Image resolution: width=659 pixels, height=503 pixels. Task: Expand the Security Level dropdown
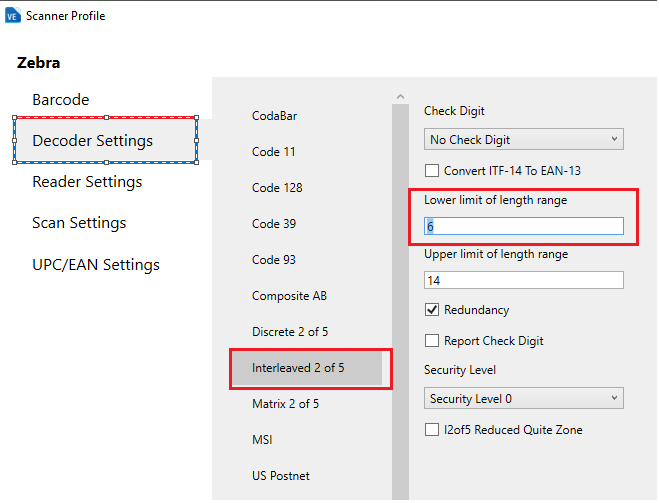click(523, 399)
